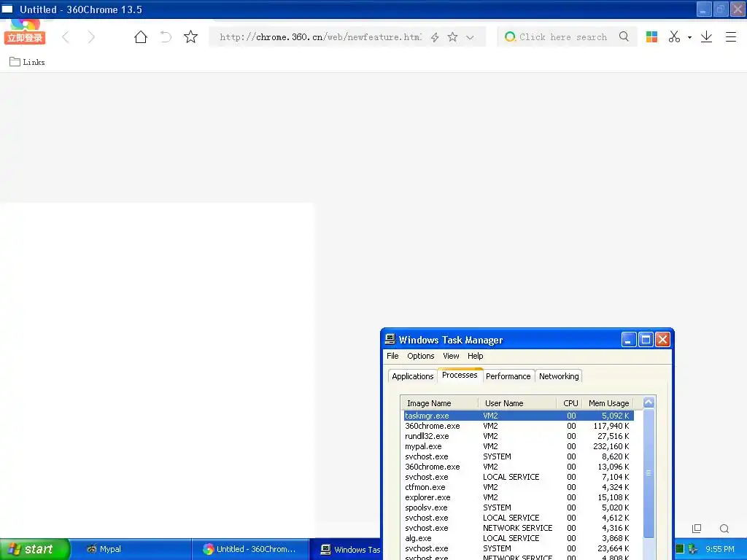The height and width of the screenshot is (560, 747).
Task: Sort processes by User Name column
Action: [x=517, y=403]
